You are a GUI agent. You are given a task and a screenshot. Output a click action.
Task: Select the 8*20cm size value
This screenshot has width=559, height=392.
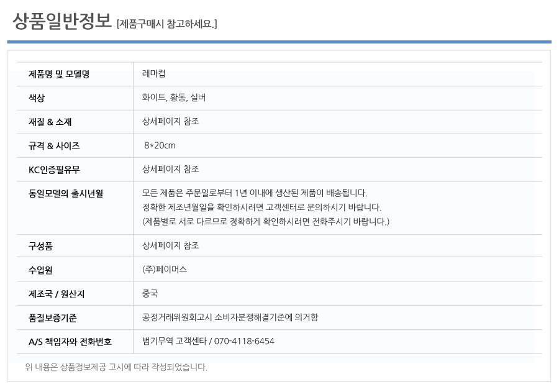coord(160,145)
